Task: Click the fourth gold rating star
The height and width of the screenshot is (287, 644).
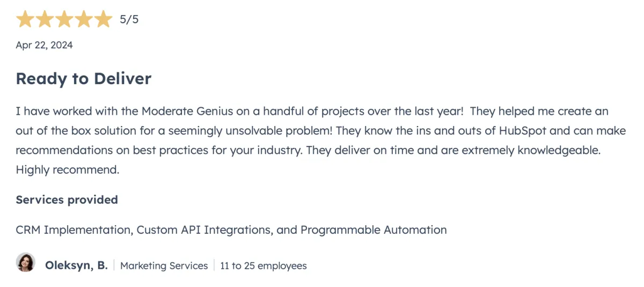Action: coord(83,19)
